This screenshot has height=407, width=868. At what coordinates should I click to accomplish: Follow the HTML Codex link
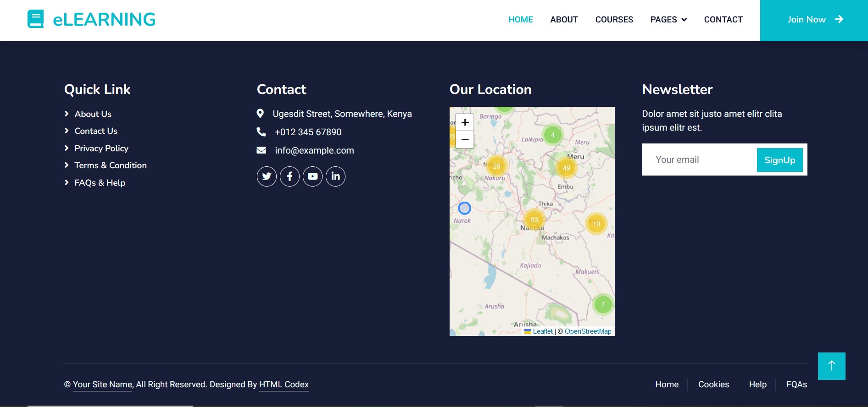point(284,385)
